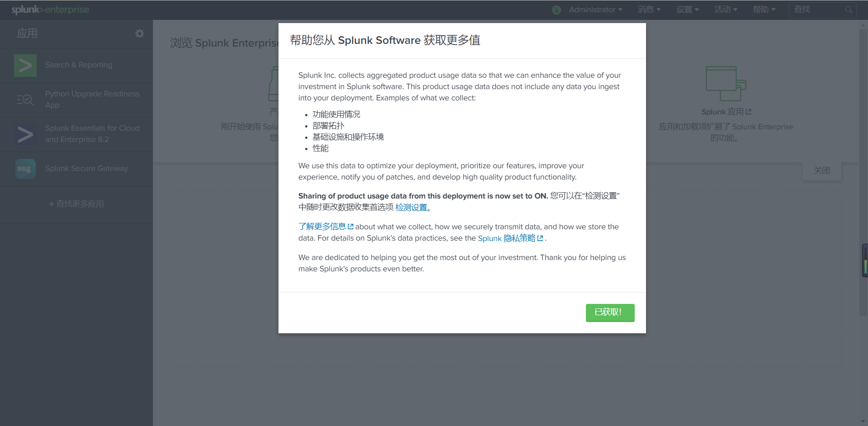868x426 pixels.
Task: Click the green info status icon
Action: point(557,9)
